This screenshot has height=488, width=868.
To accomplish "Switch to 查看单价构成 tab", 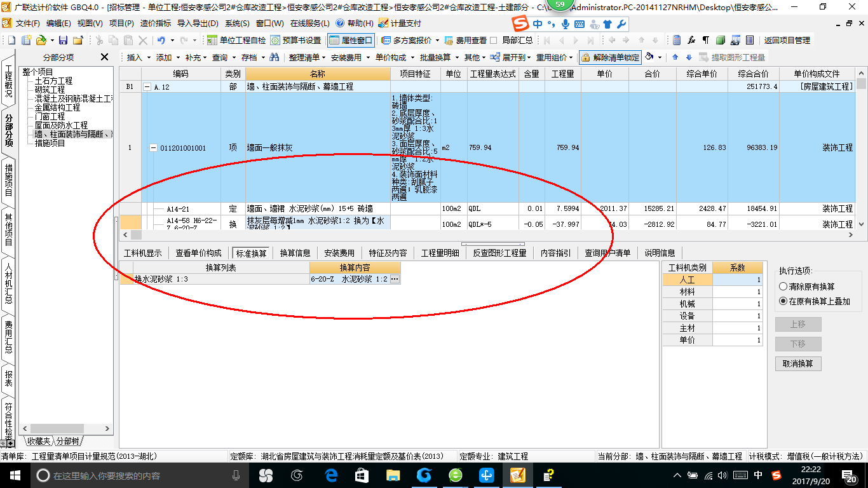I will [198, 253].
